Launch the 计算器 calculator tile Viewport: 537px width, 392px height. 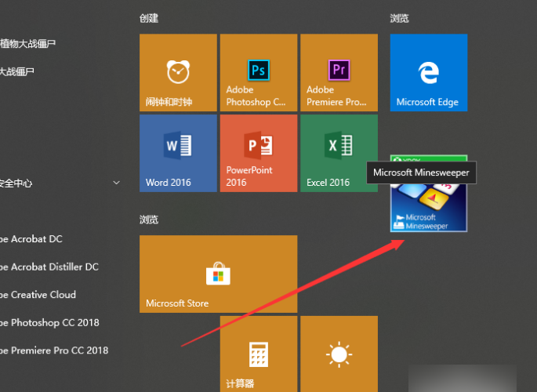(259, 354)
